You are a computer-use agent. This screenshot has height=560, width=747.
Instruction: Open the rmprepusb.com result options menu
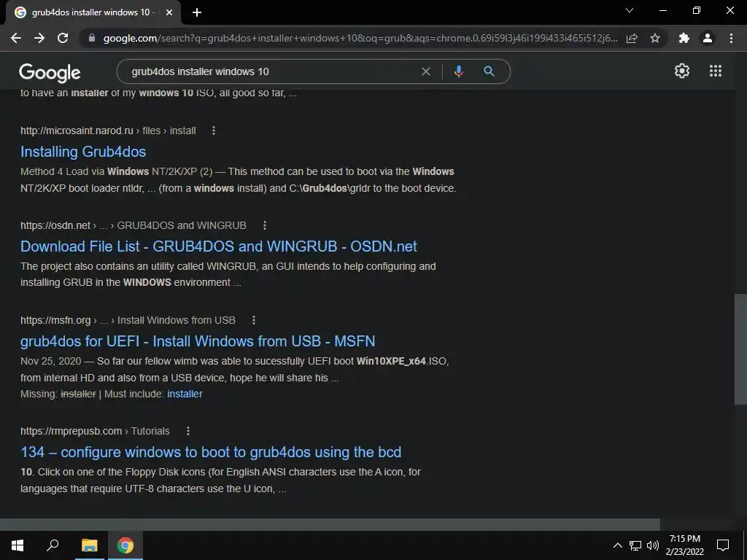188,431
